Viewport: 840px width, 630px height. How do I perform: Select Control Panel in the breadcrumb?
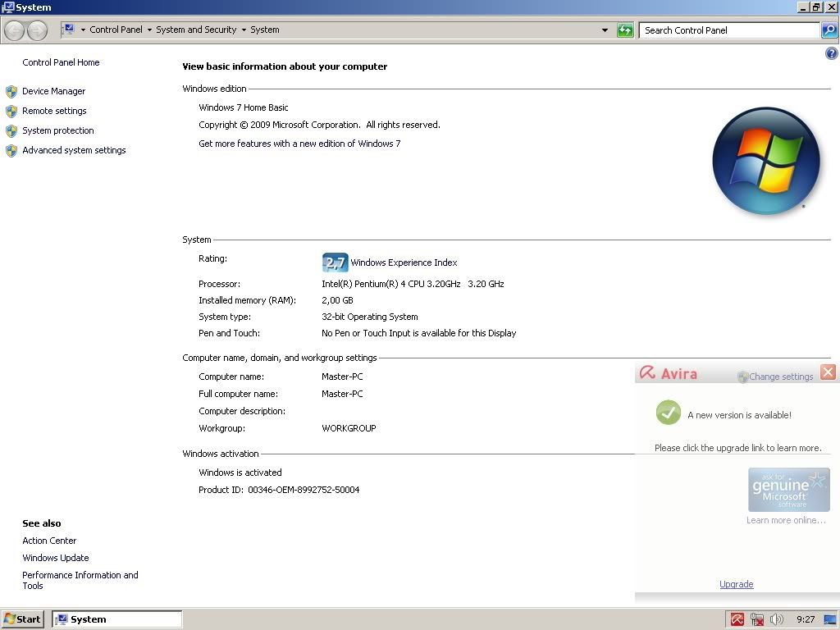(116, 30)
